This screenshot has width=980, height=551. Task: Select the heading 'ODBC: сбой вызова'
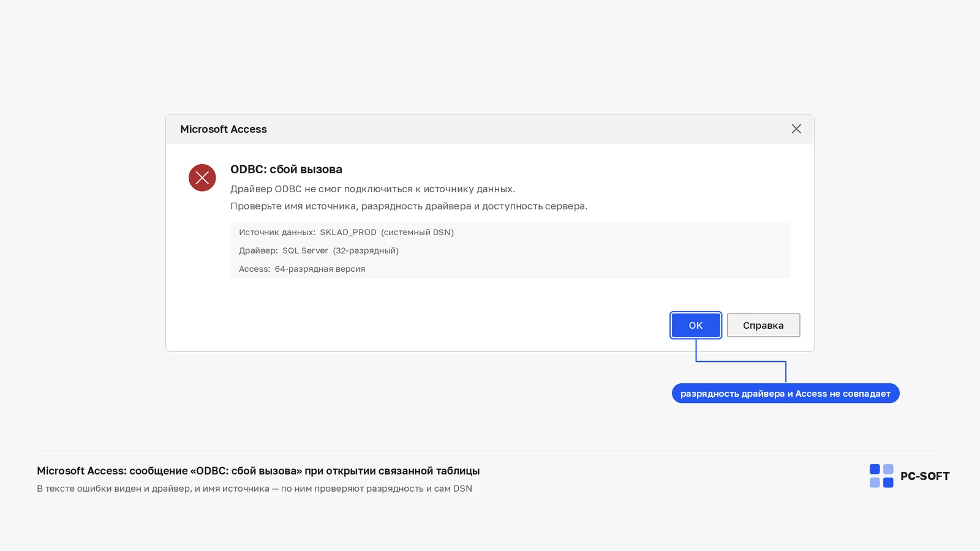coord(286,170)
